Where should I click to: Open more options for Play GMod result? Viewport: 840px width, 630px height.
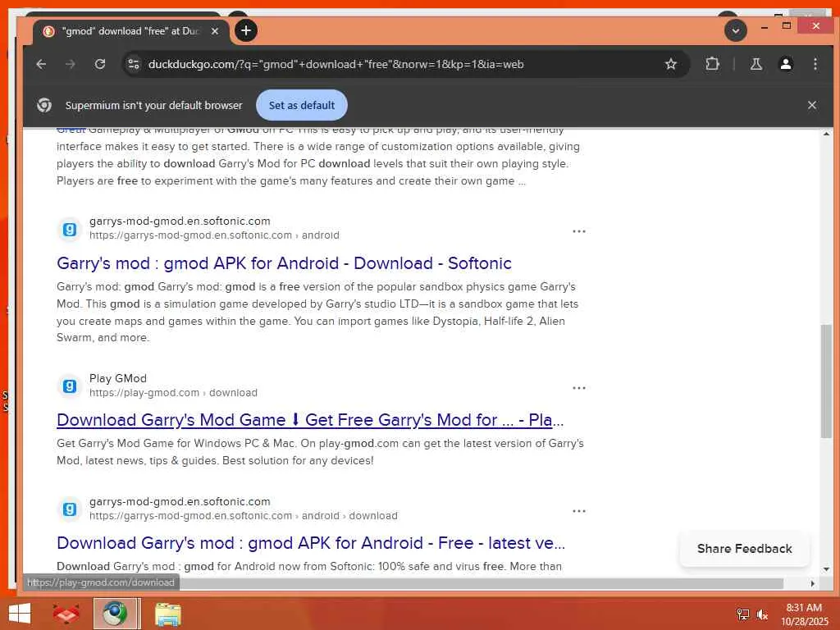point(578,388)
